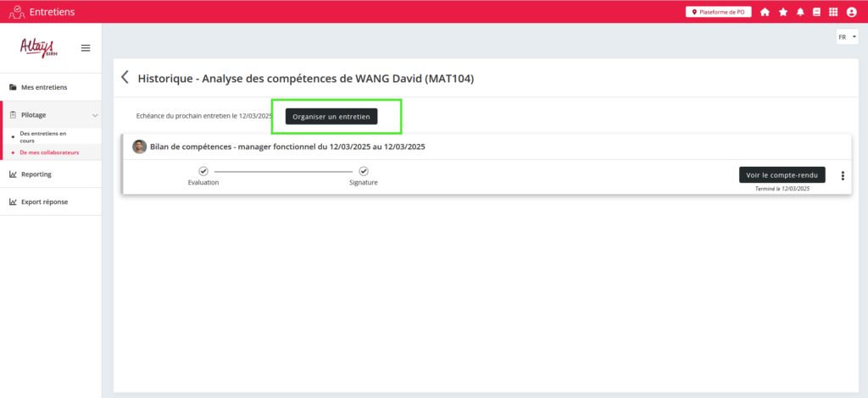
Task: Open Mes entretiens in sidebar
Action: [x=44, y=87]
